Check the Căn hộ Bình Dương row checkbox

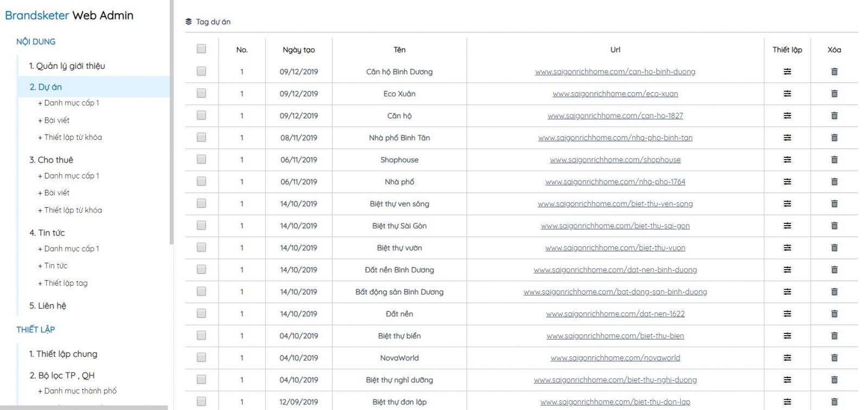tap(201, 71)
